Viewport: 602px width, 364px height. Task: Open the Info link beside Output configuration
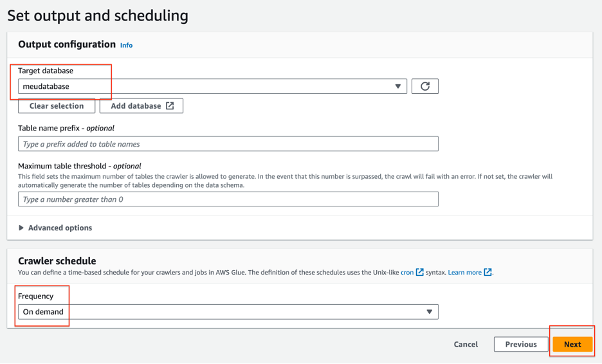click(126, 45)
